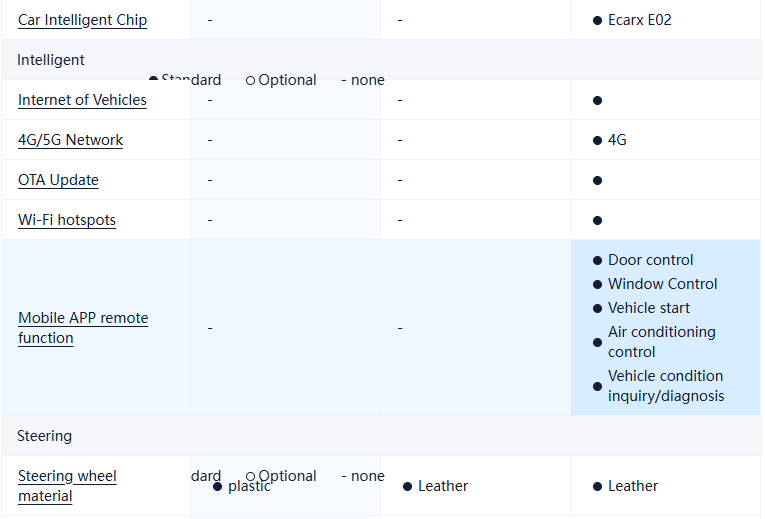Open the Internet of Vehicles link

(x=82, y=100)
